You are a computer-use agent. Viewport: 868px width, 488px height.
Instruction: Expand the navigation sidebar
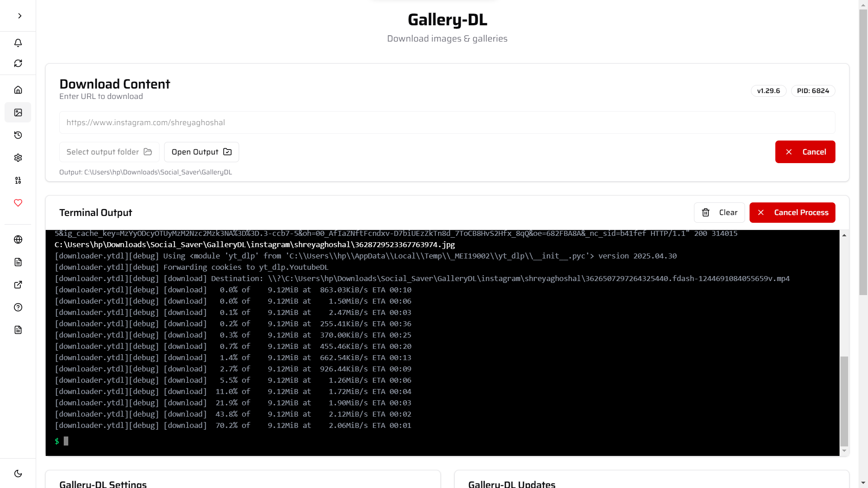[19, 15]
